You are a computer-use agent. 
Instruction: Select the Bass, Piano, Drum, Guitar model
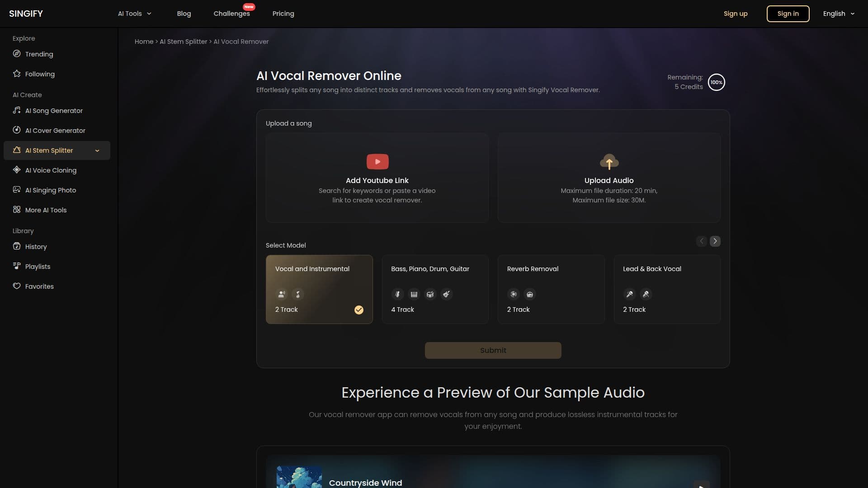pyautogui.click(x=435, y=289)
